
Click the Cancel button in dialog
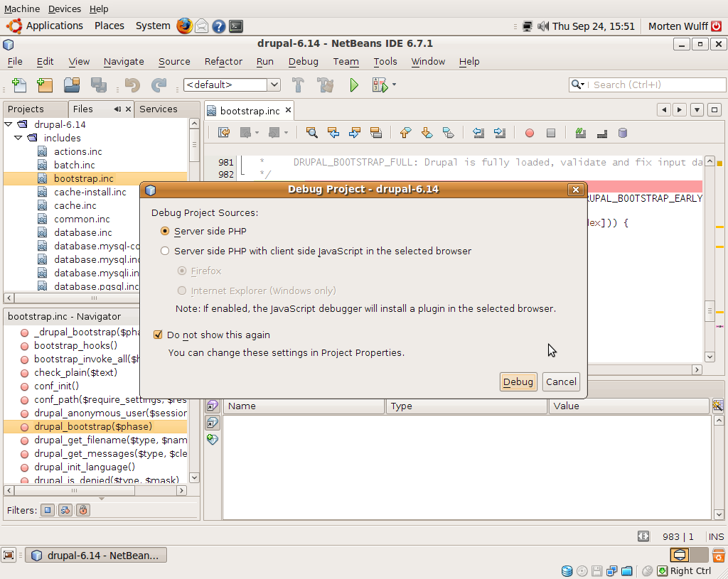(x=561, y=382)
